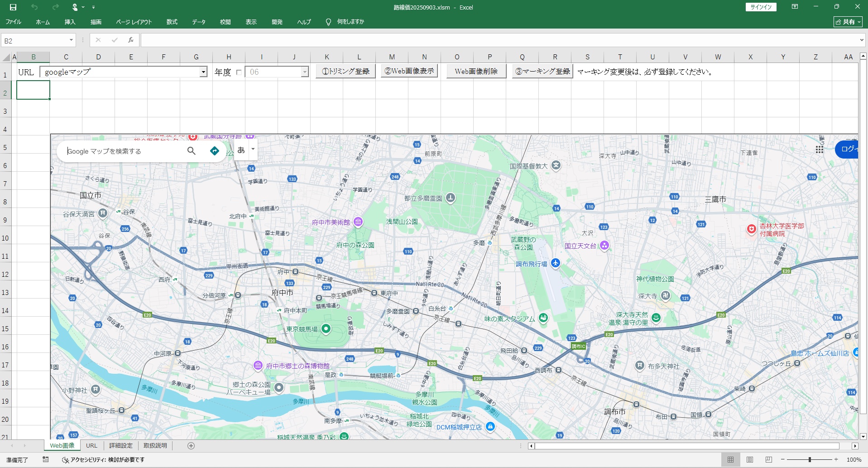Screen dimensions: 868x468
Task: Open the 数式 ribbon tab
Action: (x=172, y=22)
